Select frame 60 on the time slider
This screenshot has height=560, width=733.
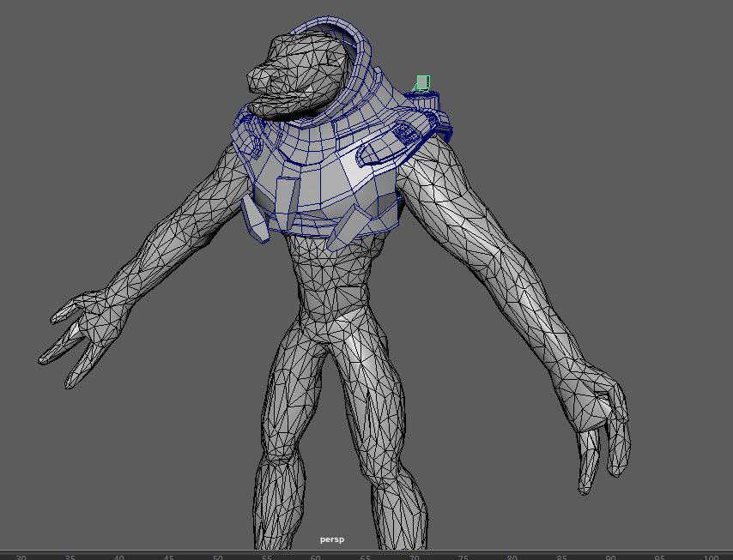coord(316,557)
